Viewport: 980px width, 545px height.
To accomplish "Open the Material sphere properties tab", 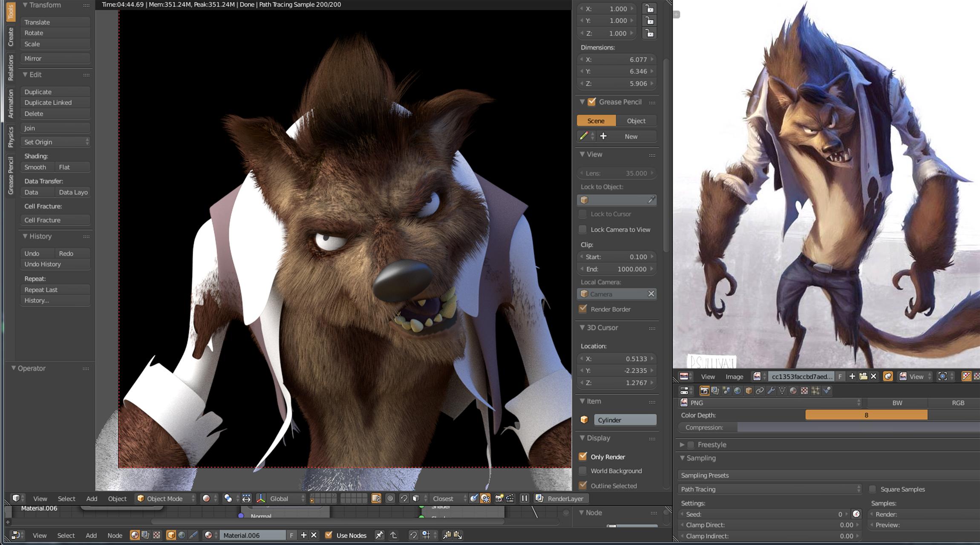I will tap(793, 390).
